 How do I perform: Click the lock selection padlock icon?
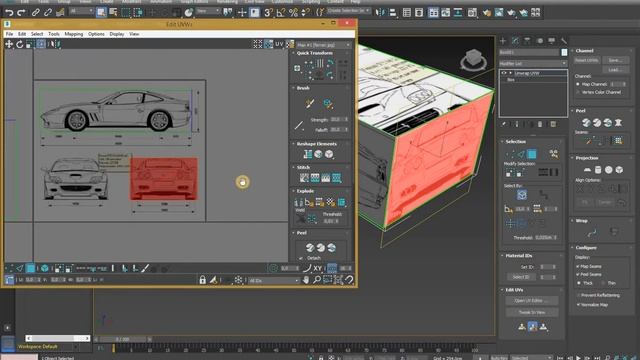202,280
